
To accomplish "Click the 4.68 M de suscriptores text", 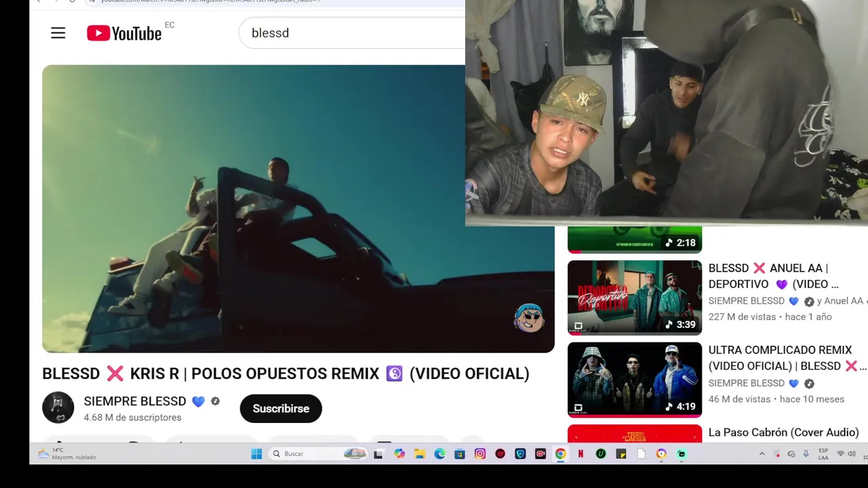I will coord(132,418).
